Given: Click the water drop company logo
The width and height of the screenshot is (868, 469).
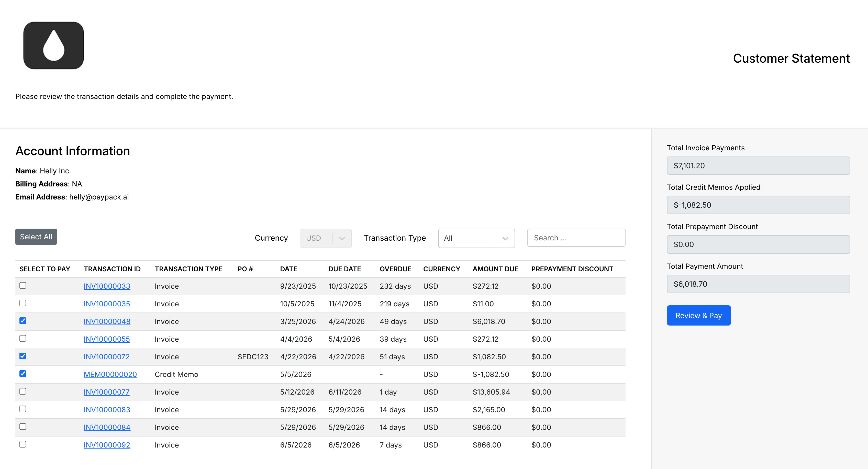Looking at the screenshot, I should 53,46.
